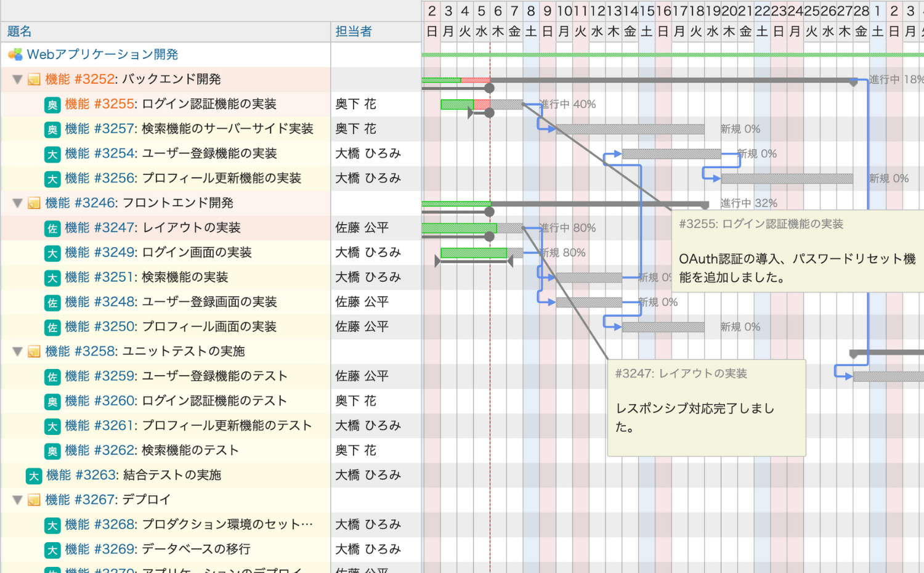Collapse the #3252 バックエンド開発 group
The image size is (924, 573).
pos(18,79)
